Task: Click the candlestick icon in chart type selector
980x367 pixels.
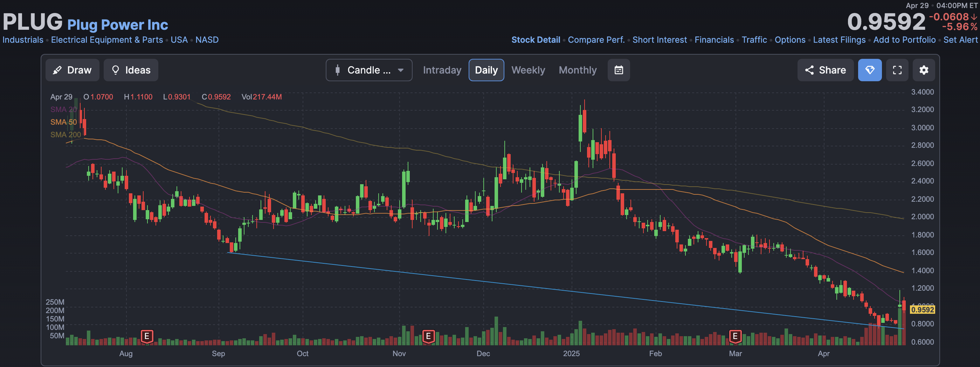Action: [337, 70]
